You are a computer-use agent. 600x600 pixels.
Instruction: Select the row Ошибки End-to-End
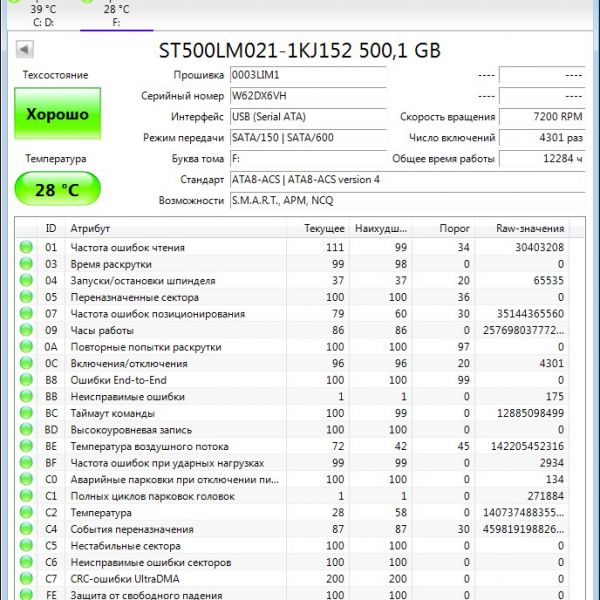click(x=292, y=380)
